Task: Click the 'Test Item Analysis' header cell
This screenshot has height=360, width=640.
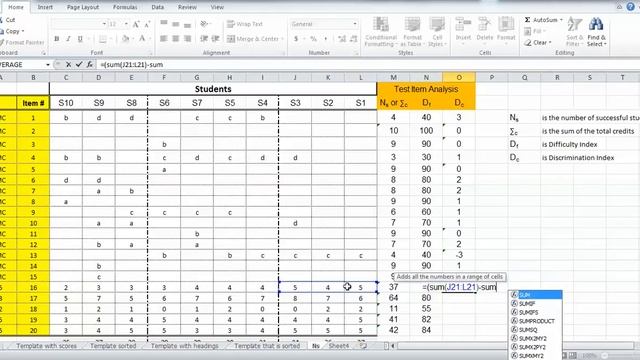Action: tap(426, 89)
